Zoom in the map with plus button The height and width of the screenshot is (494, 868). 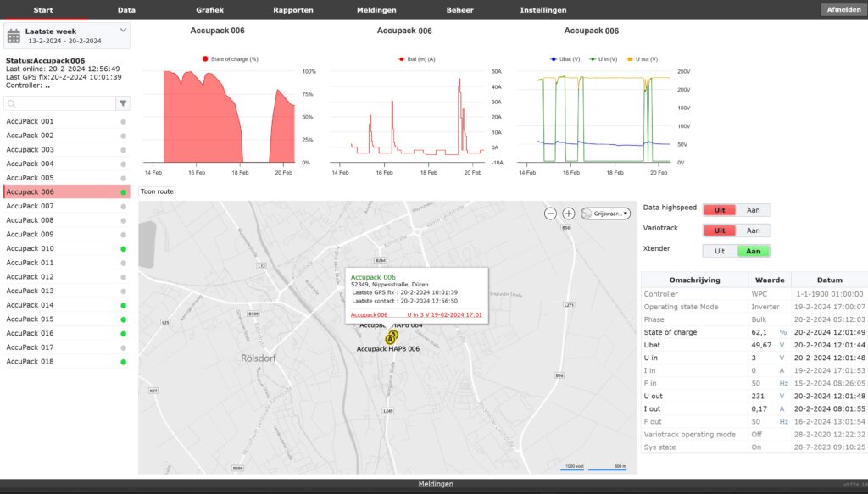pyautogui.click(x=569, y=214)
